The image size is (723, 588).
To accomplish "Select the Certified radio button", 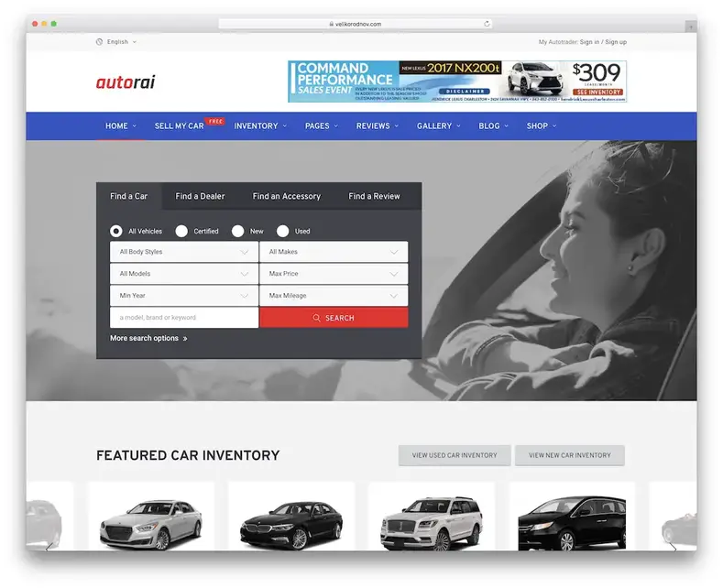I will point(181,231).
